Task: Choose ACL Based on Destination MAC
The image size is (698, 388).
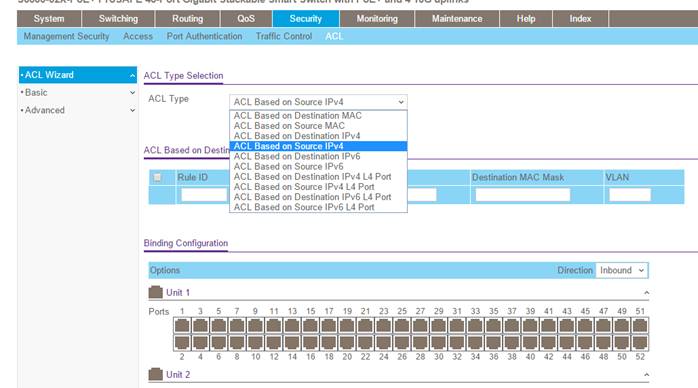Action: point(318,116)
